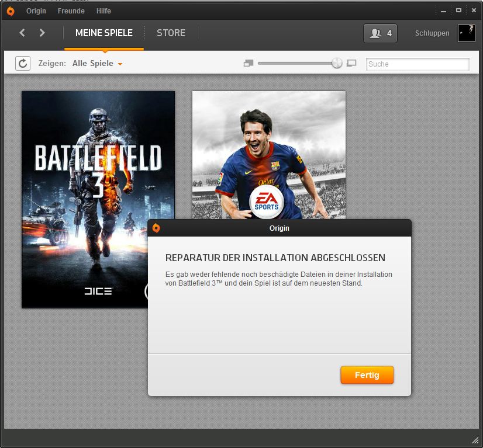Switch to the Store tab
This screenshot has width=483, height=448.
[171, 33]
